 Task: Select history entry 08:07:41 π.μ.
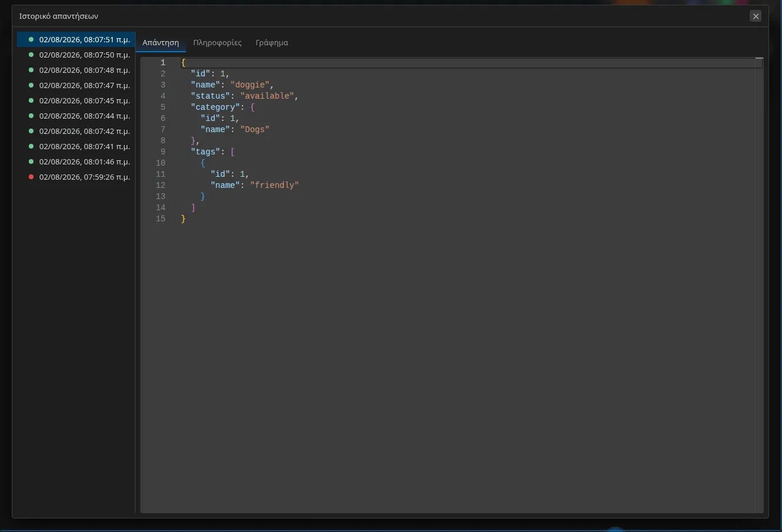[76, 146]
